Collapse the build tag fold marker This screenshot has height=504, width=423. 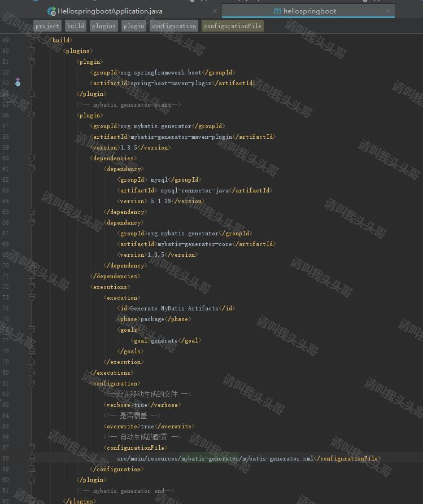32,40
